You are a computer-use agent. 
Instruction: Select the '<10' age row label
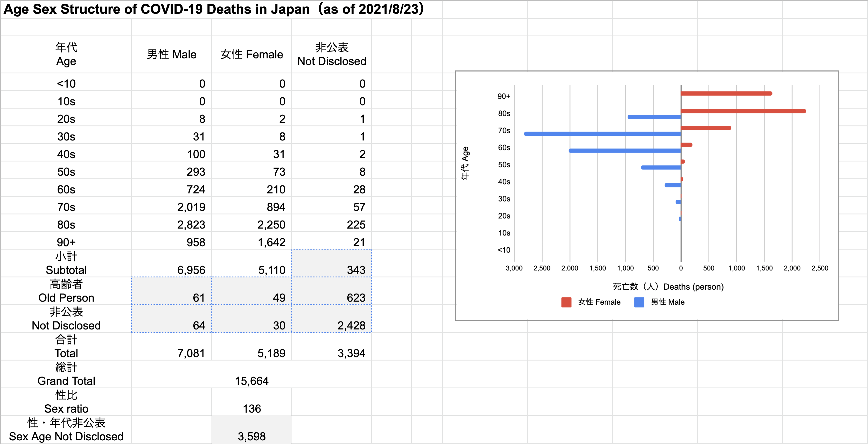pos(66,83)
